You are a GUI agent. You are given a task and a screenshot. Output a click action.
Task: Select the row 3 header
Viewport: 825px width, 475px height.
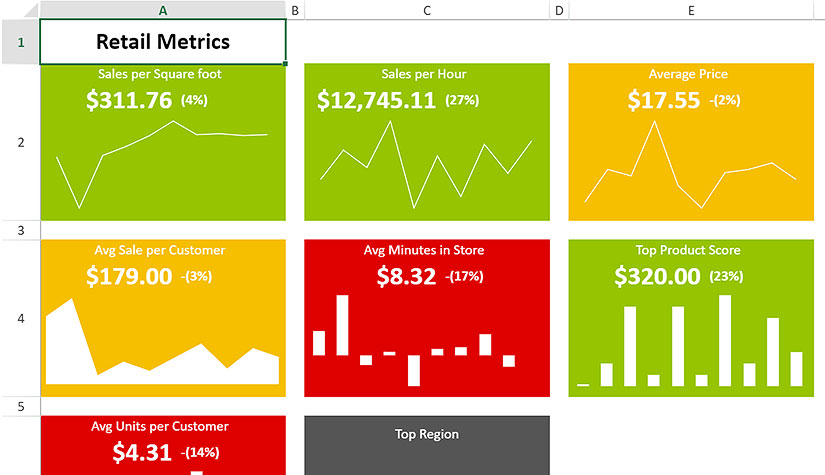pos(20,231)
